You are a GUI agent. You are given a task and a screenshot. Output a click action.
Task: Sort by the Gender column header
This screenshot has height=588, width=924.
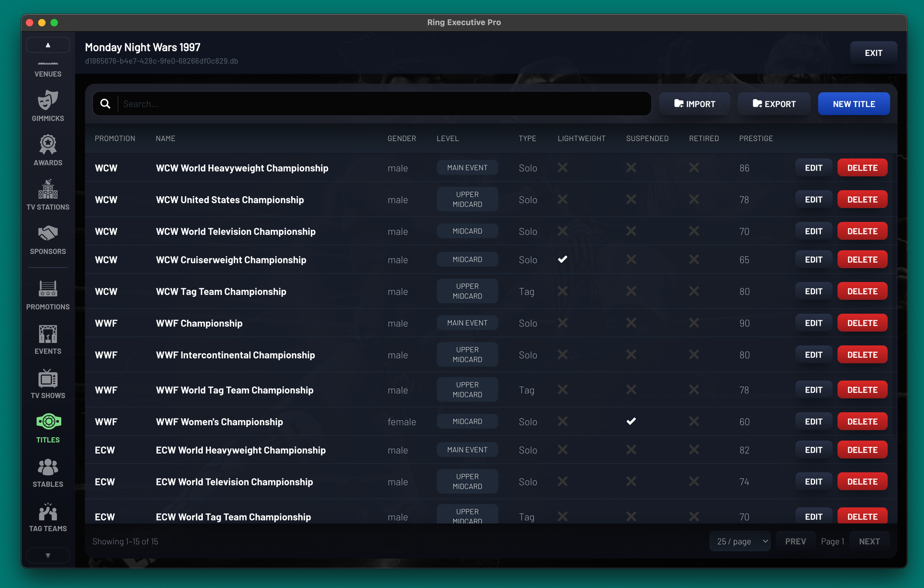click(x=401, y=138)
